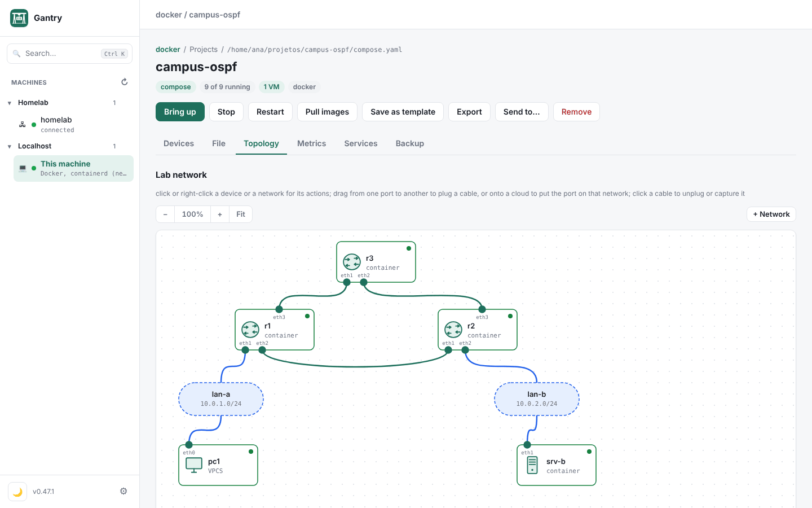Click the red Remove button
Viewport: 812px width, 508px height.
(576, 112)
